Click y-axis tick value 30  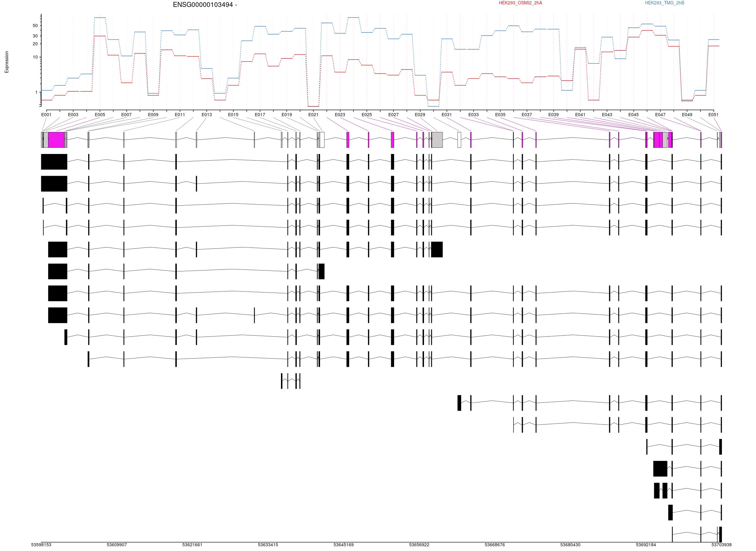point(35,36)
